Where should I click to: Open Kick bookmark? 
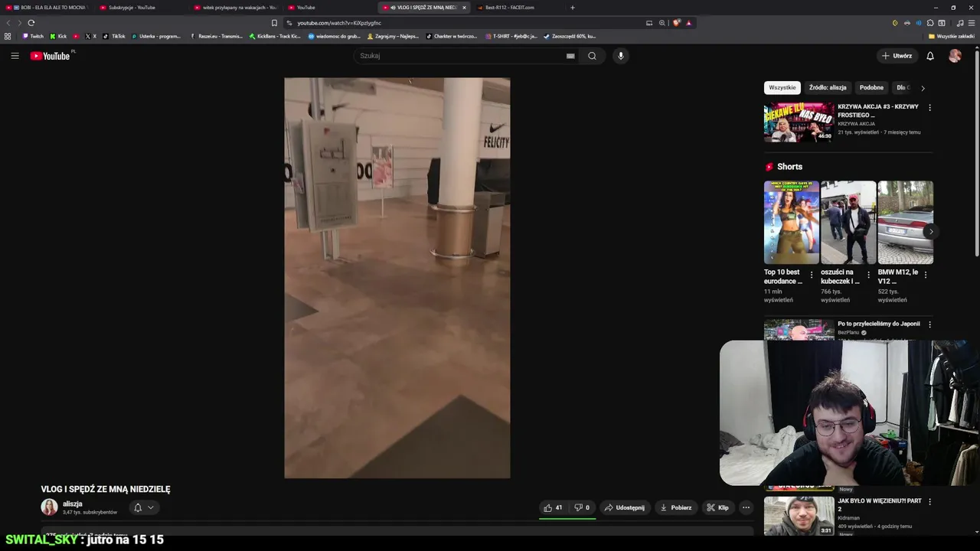tap(58, 36)
